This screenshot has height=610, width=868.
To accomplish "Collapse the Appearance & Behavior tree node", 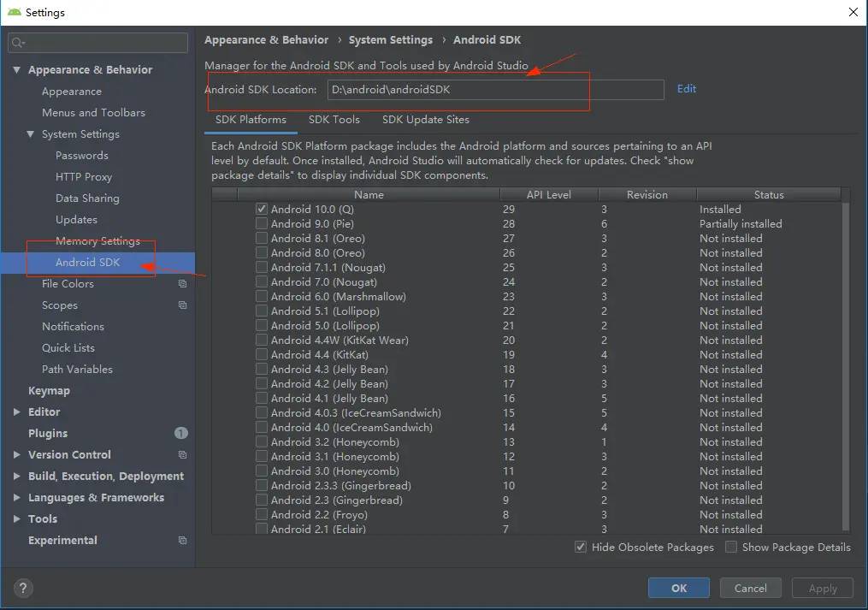I will click(16, 70).
